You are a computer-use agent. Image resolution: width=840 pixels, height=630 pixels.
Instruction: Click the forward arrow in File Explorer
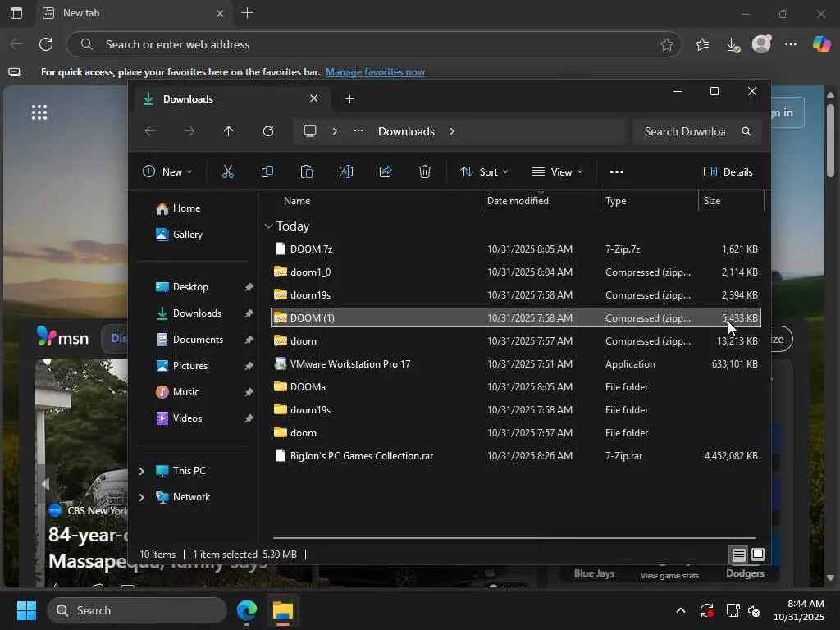click(x=189, y=131)
